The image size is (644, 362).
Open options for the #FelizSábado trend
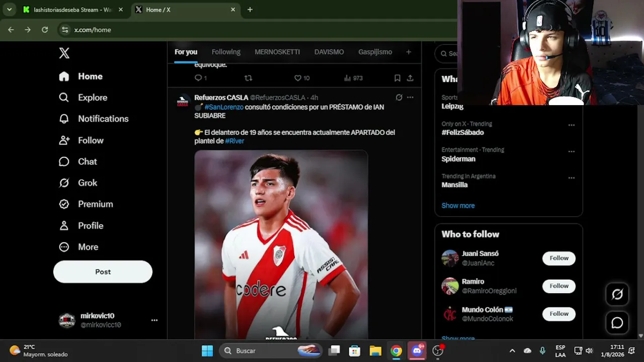click(572, 125)
